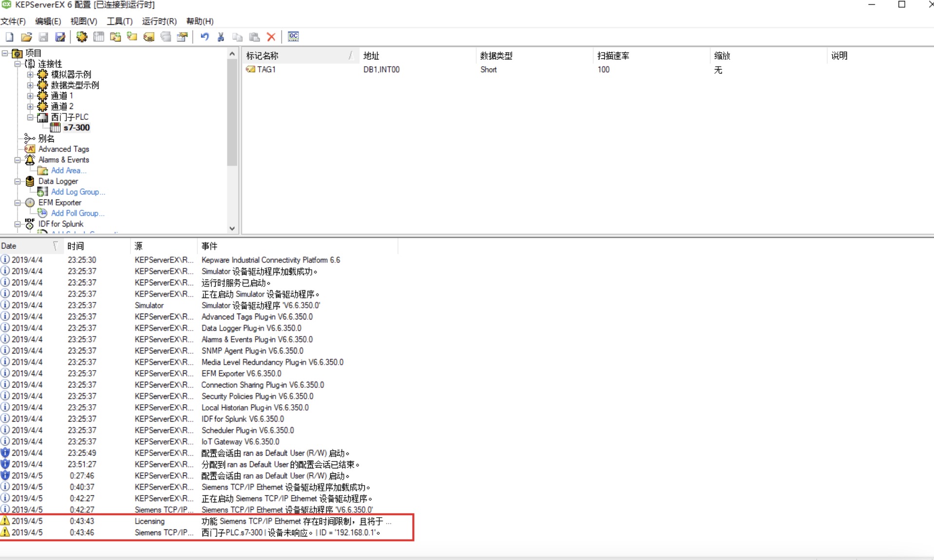Open Properties from the toolbar icon
The height and width of the screenshot is (560, 934).
point(182,37)
